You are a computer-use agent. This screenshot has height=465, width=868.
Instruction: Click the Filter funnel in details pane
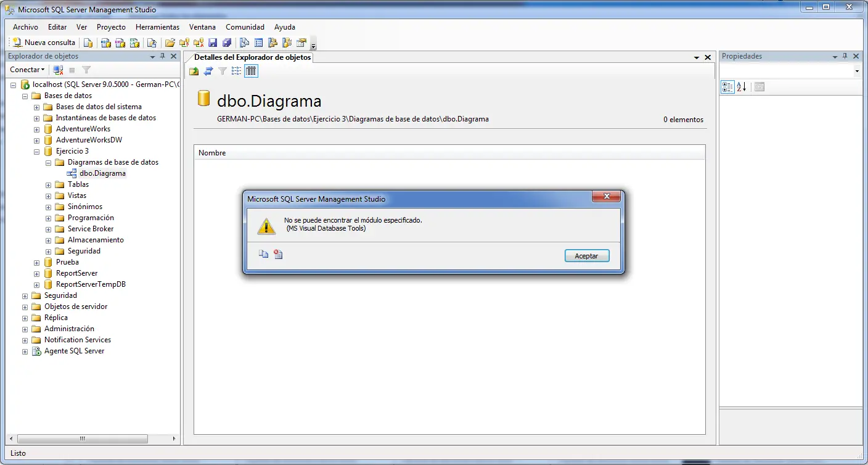(223, 71)
